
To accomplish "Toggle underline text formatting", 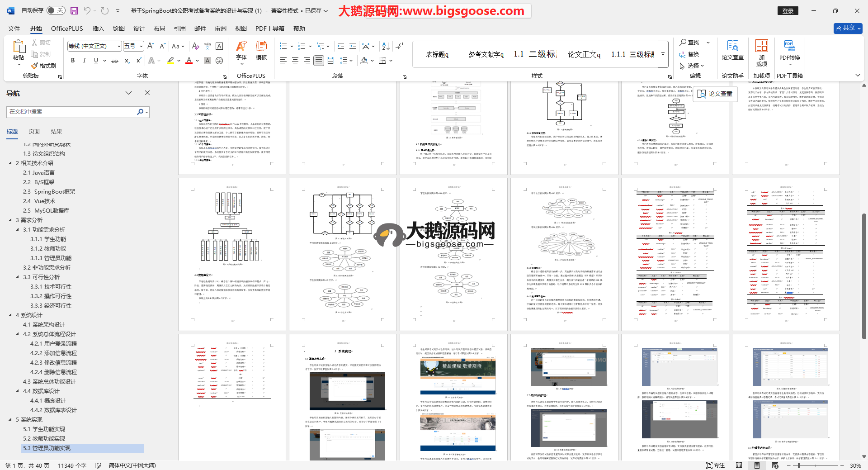I will pos(96,61).
